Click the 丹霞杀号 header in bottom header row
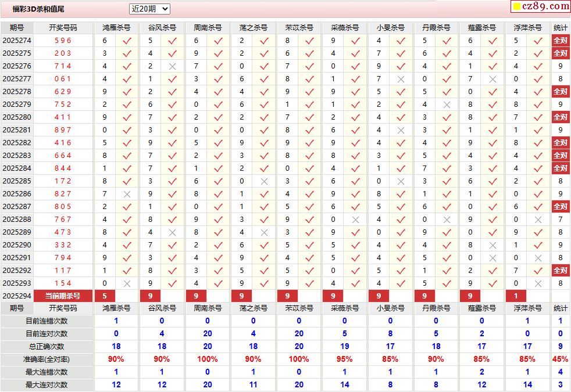The image size is (571, 392). click(436, 308)
